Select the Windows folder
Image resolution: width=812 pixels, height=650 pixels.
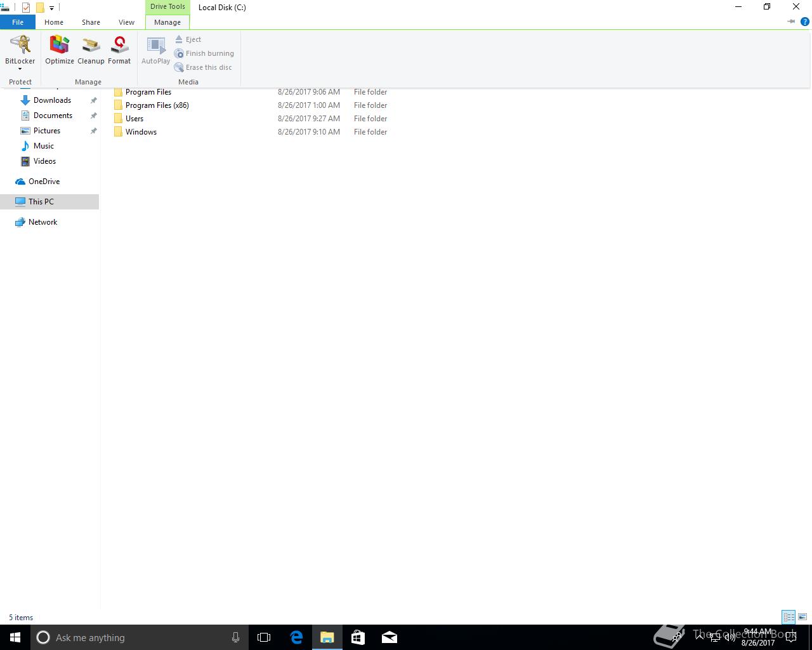[x=141, y=132]
